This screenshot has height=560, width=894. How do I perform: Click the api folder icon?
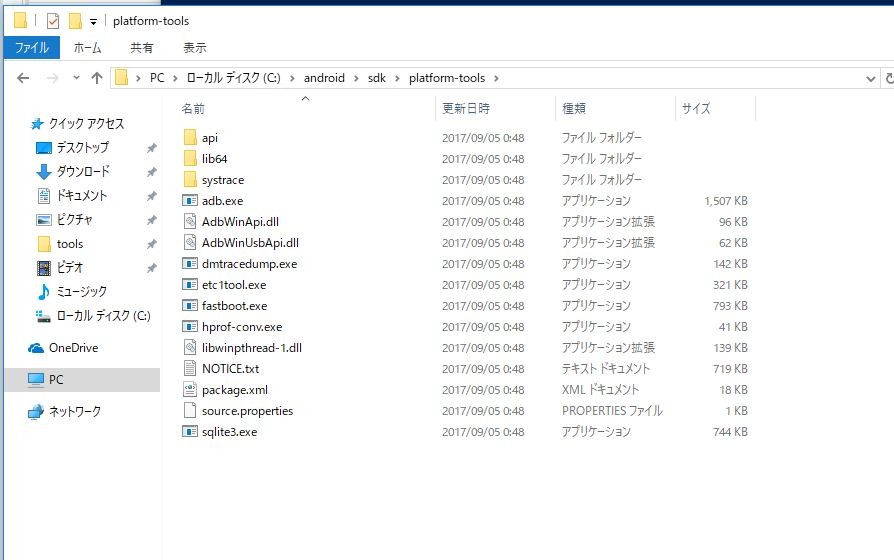coord(190,137)
